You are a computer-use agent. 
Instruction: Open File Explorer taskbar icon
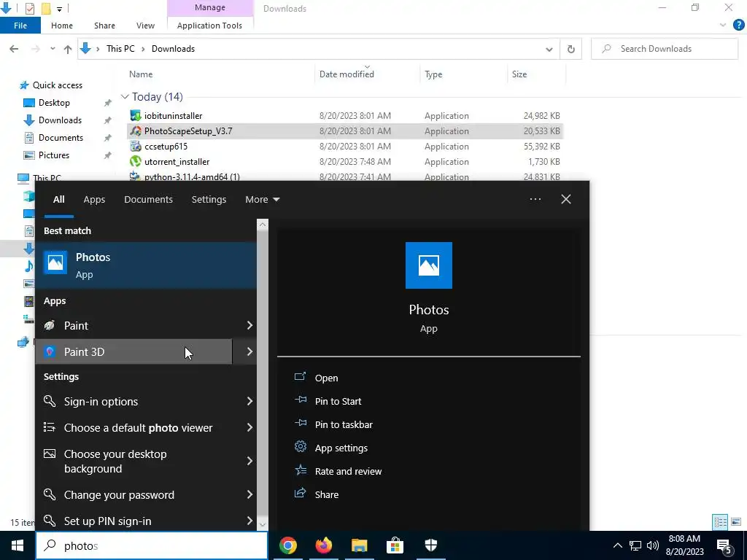tap(359, 545)
